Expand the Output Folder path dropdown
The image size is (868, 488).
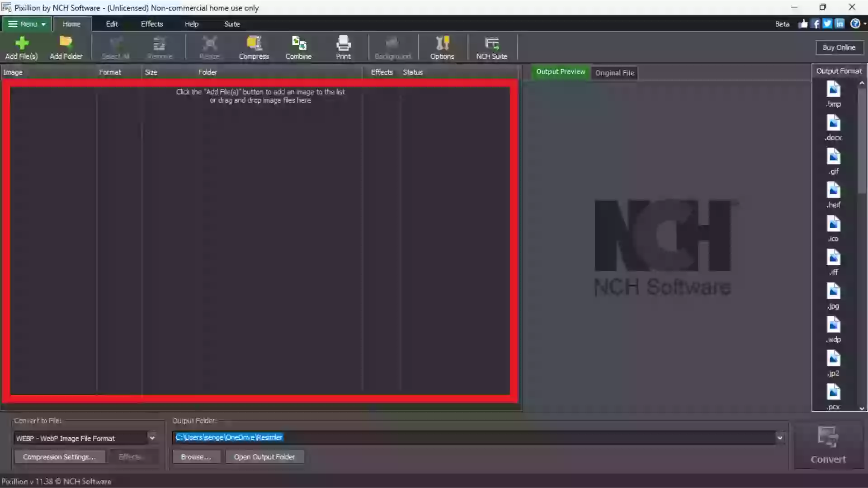780,437
